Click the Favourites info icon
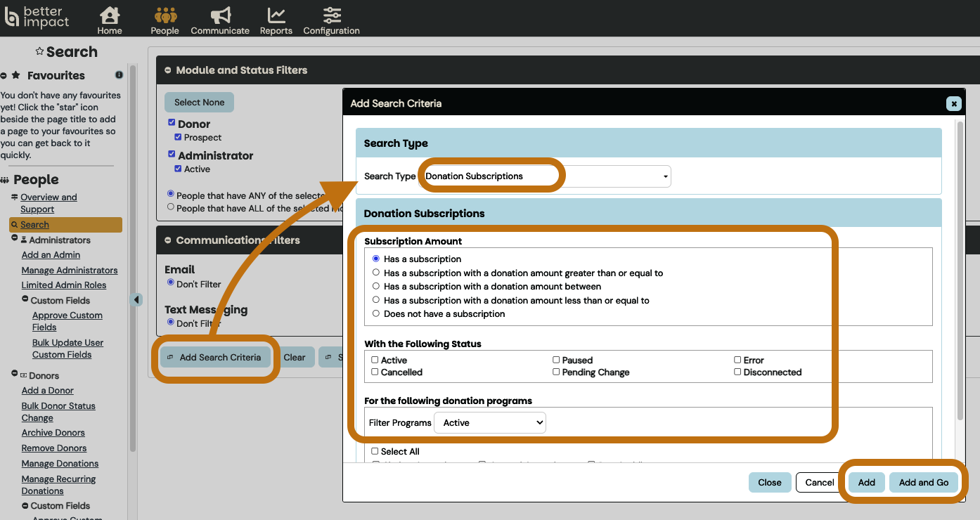The height and width of the screenshot is (520, 980). click(119, 75)
